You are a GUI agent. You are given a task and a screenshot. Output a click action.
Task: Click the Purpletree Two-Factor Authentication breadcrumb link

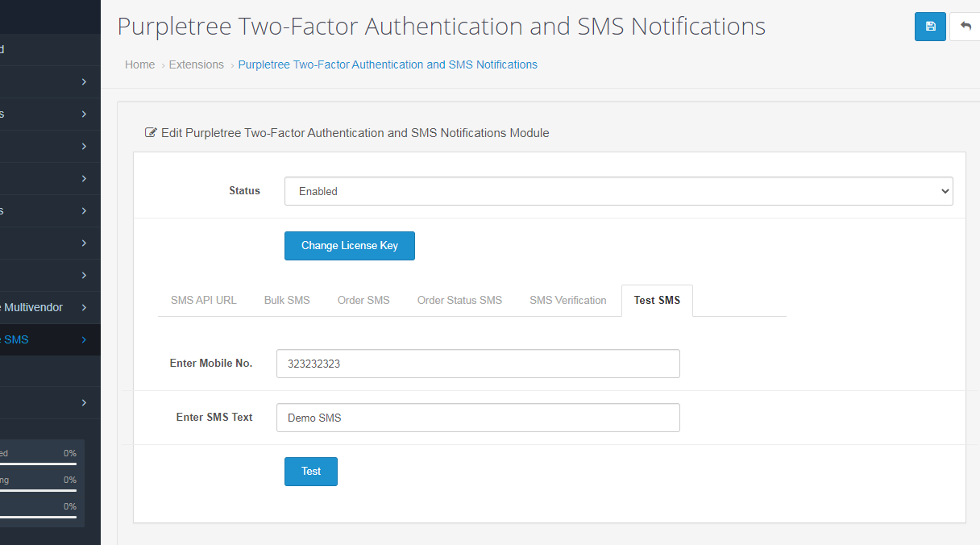tap(388, 64)
